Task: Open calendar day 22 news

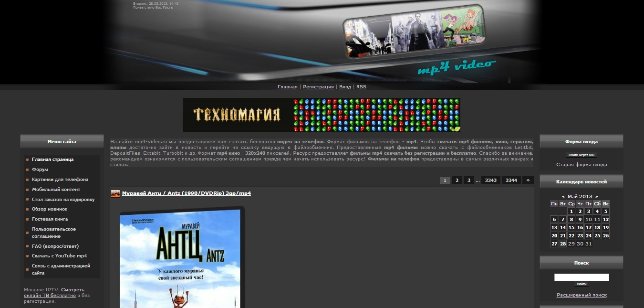Action: (x=571, y=236)
